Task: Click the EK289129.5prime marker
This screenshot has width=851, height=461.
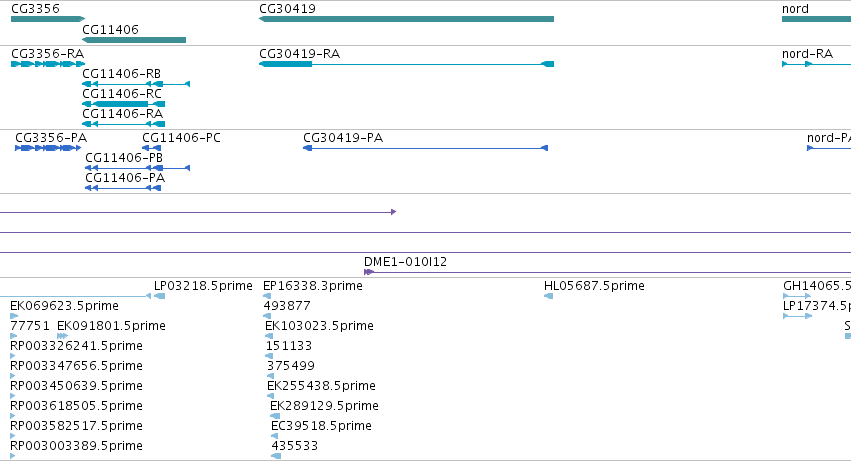Action: coord(275,416)
